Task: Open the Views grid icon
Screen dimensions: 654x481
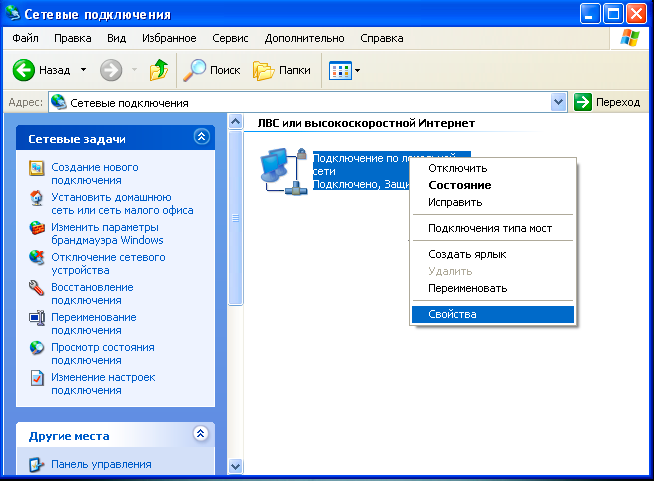Action: (340, 71)
